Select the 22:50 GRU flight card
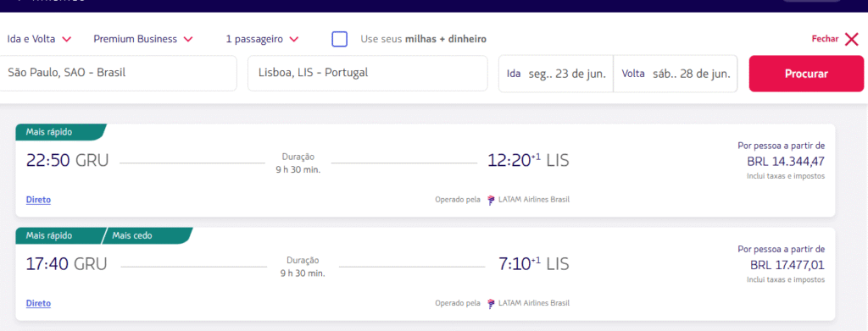Viewport: 868px width, 331px height. point(426,170)
